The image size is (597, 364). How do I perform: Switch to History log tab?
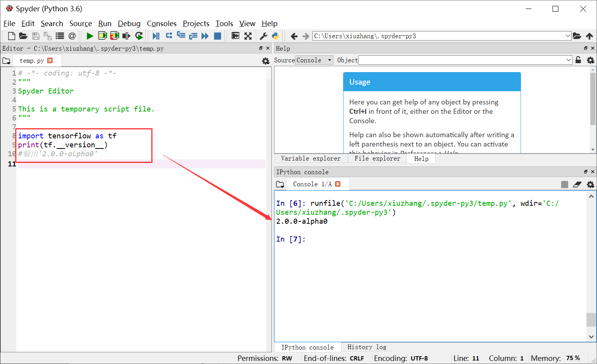click(367, 347)
